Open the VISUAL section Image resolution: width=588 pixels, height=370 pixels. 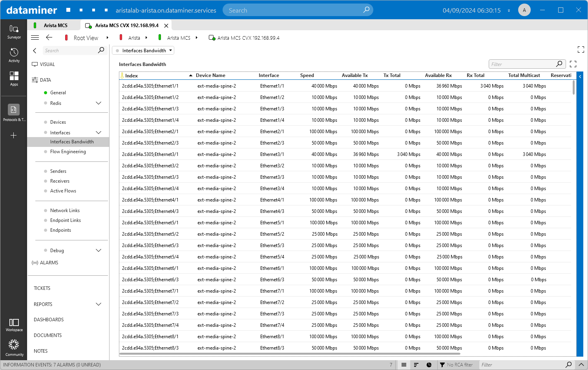click(47, 64)
